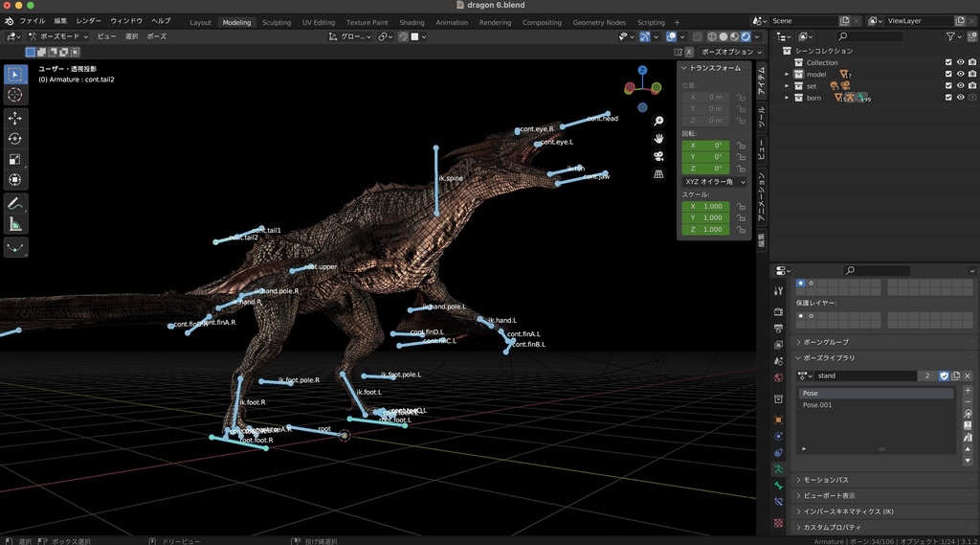Switch to the Sculpting workspace tab

pyautogui.click(x=277, y=23)
